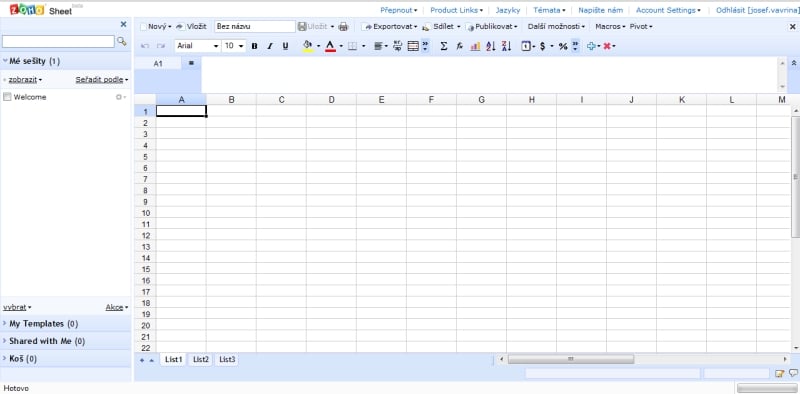Open the Napište nám link
The width and height of the screenshot is (800, 394).
601,10
